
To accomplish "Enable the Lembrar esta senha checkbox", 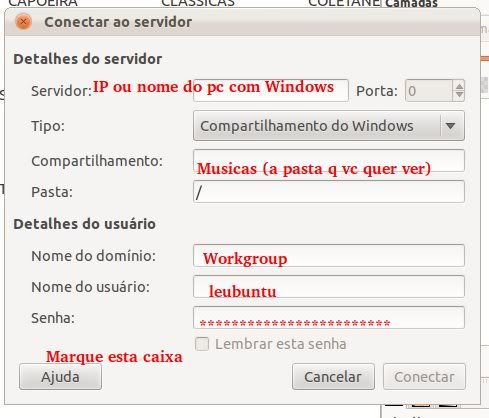I will [x=202, y=344].
